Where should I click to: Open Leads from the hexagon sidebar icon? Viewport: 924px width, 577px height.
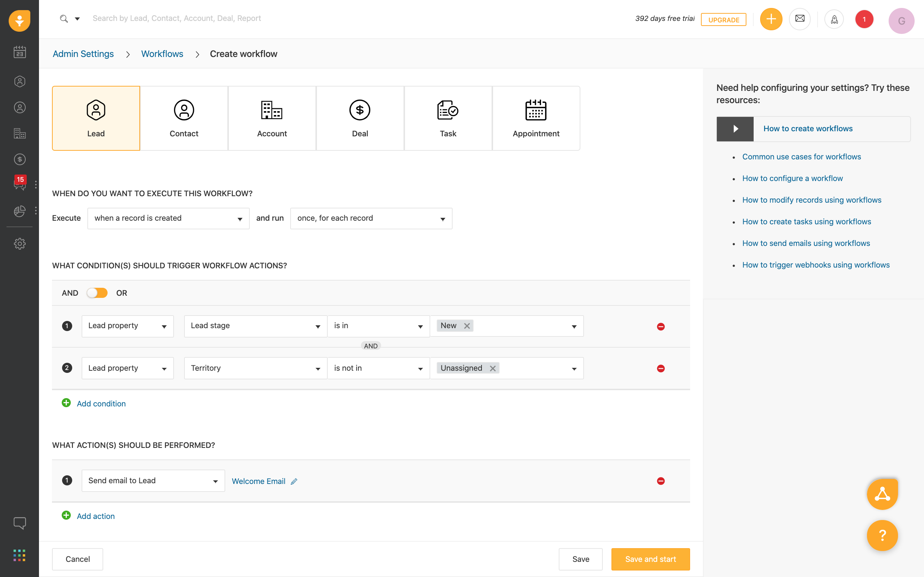pyautogui.click(x=19, y=81)
